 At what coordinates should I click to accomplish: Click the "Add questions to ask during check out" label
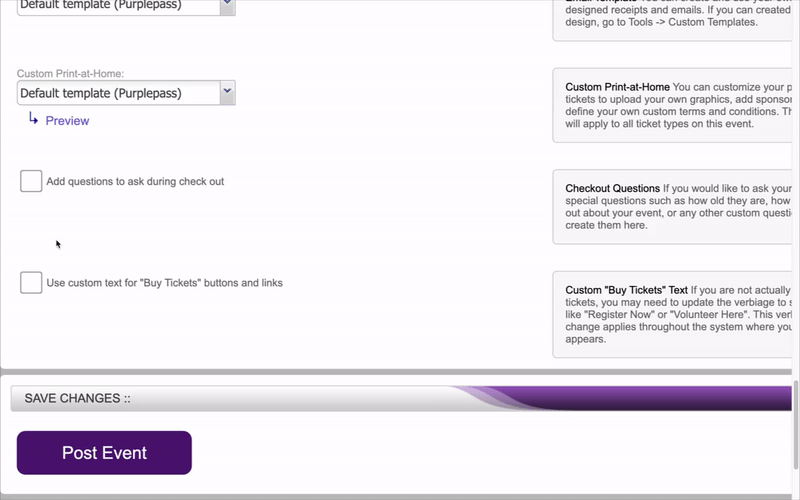(135, 182)
